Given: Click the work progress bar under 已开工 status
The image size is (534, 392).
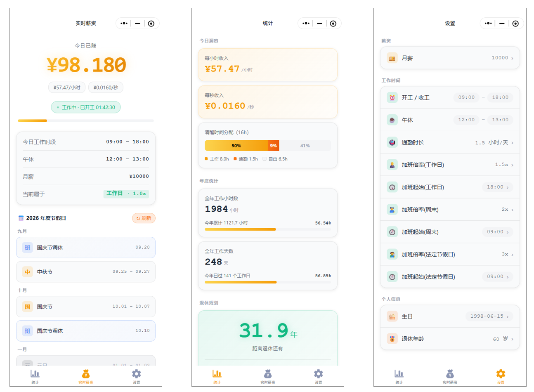Looking at the screenshot, I should pos(86,120).
